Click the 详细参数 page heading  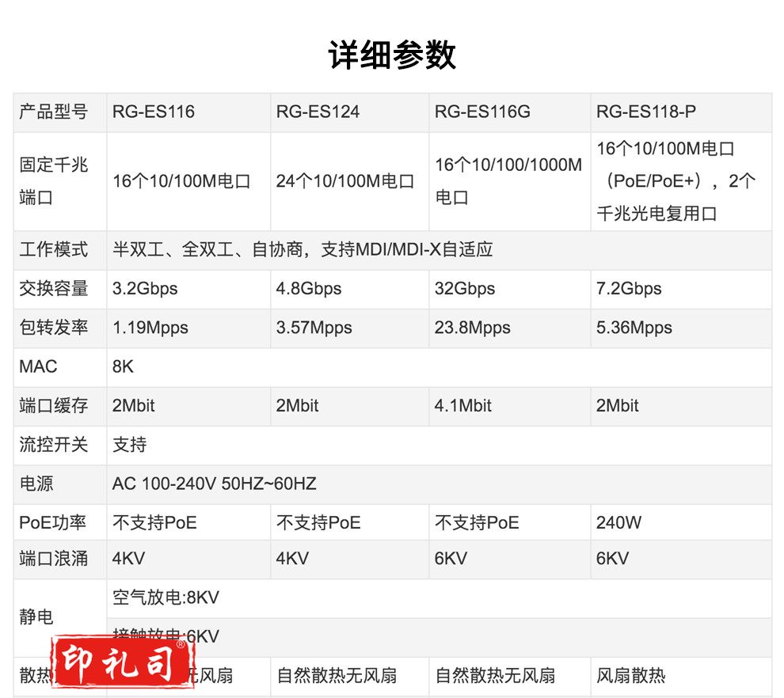[392, 55]
